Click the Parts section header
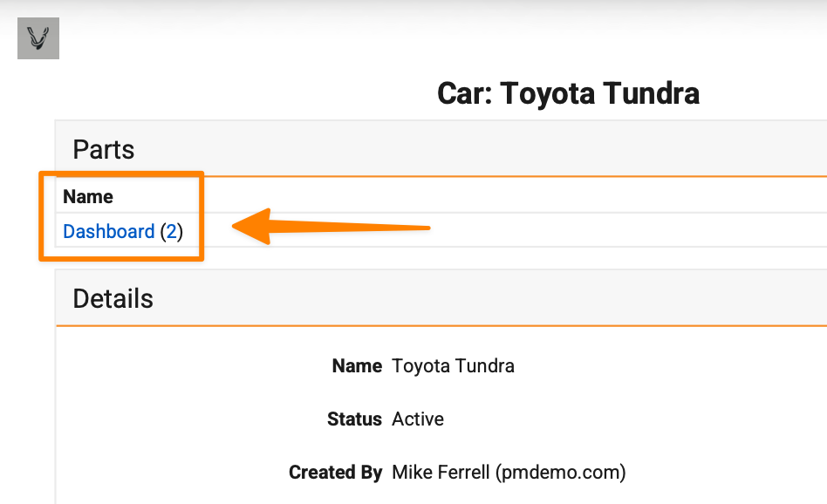 pyautogui.click(x=104, y=149)
